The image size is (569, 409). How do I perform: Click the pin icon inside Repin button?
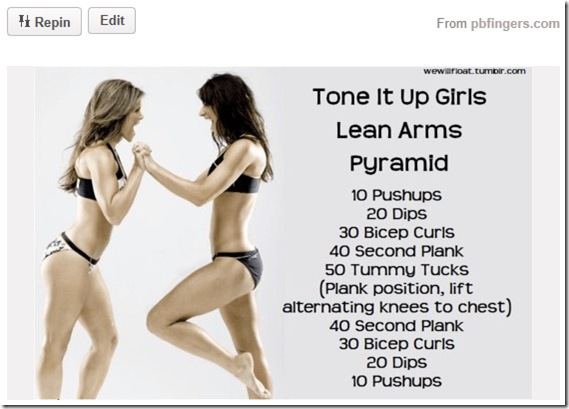pos(24,21)
